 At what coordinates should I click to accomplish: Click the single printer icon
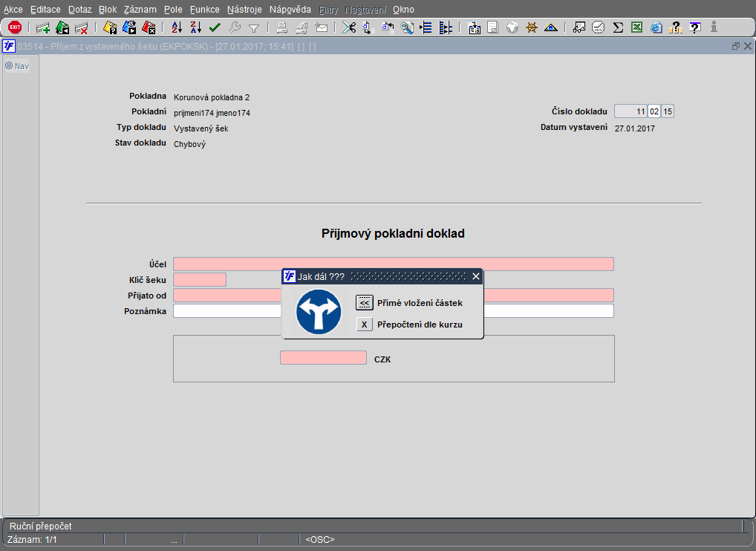click(282, 28)
